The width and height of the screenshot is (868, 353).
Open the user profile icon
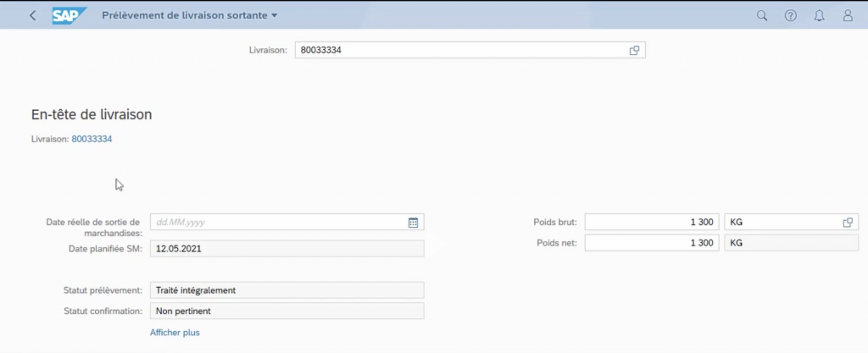[848, 15]
